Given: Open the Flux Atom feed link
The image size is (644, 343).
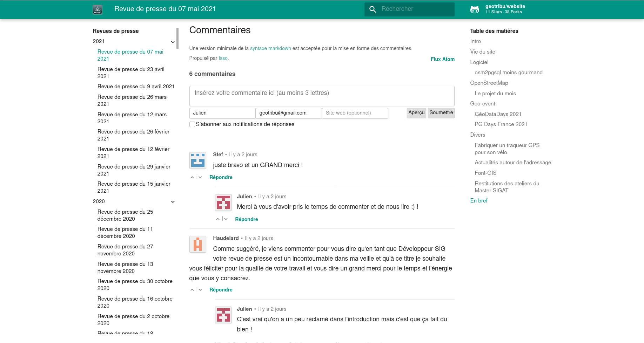Looking at the screenshot, I should tap(443, 59).
